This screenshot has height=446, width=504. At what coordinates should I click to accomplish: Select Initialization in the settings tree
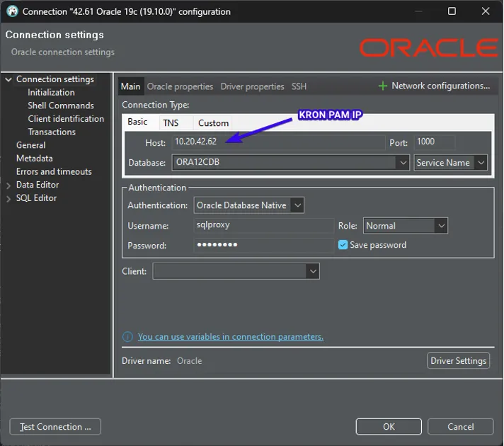tap(51, 93)
